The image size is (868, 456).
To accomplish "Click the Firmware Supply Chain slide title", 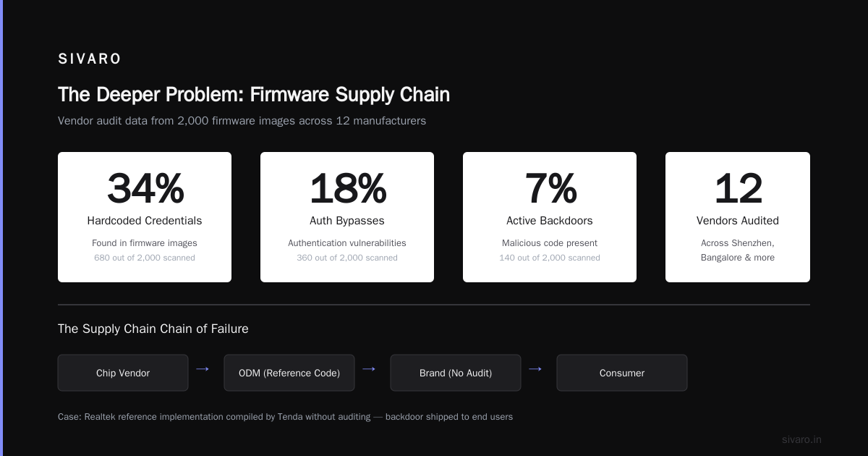I will pos(254,95).
